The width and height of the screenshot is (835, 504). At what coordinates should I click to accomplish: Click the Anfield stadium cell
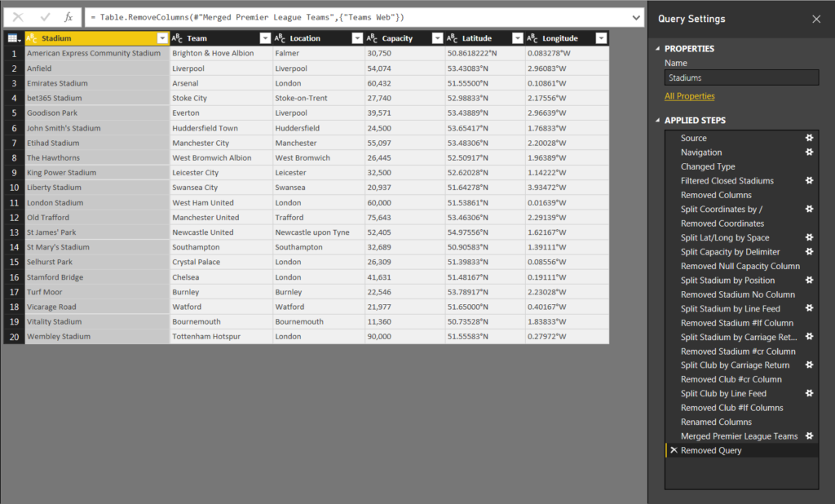click(x=97, y=69)
